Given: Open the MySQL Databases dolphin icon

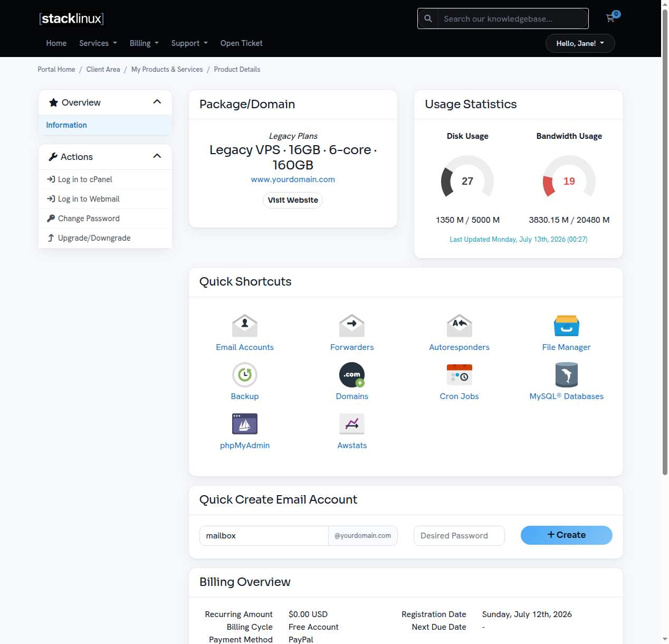Looking at the screenshot, I should coord(567,375).
